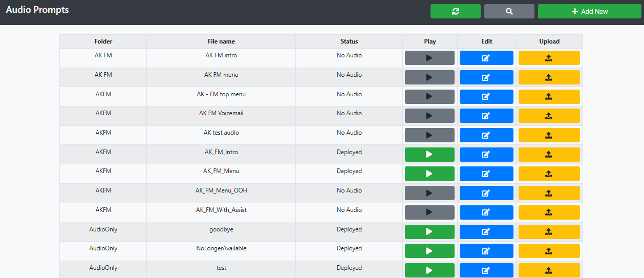644x278 pixels.
Task: Open search with the magnifier button
Action: 509,11
